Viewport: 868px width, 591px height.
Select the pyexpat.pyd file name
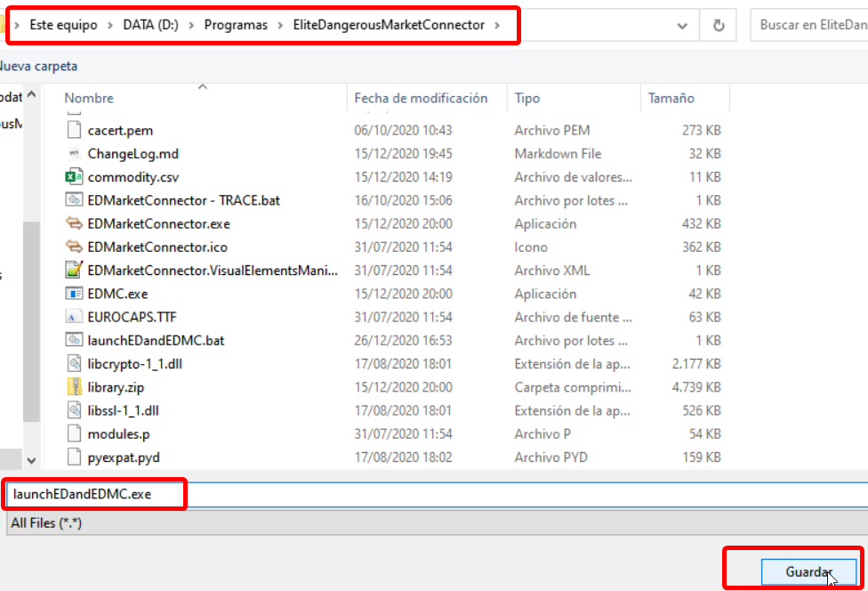point(124,457)
